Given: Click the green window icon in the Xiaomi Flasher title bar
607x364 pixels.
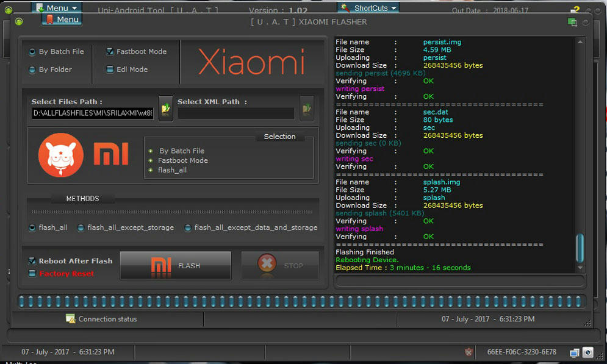Looking at the screenshot, I should [x=572, y=23].
